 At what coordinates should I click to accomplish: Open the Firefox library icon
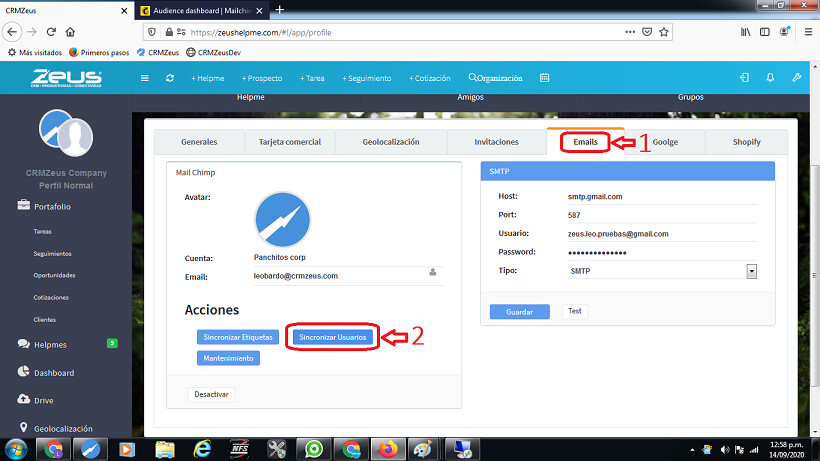(745, 32)
